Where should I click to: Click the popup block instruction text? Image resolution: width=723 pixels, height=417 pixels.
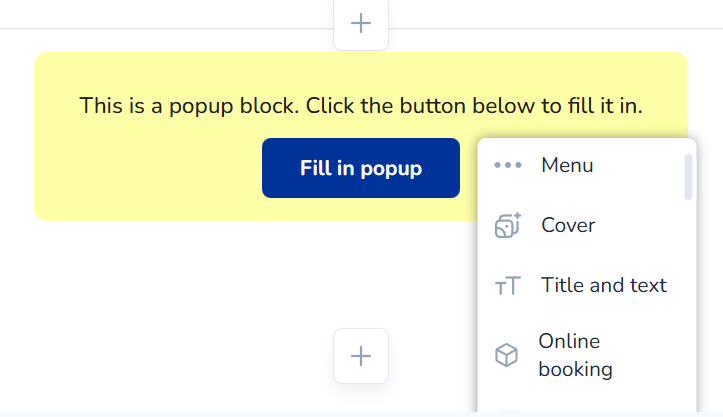pos(361,105)
